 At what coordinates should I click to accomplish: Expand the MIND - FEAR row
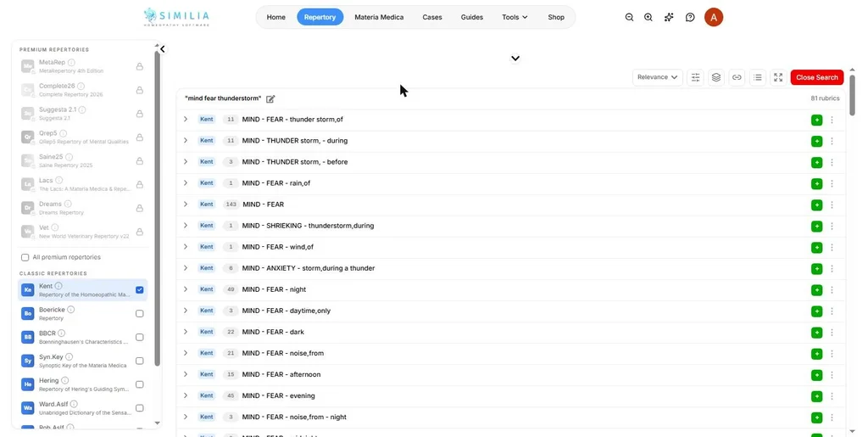[x=186, y=204]
